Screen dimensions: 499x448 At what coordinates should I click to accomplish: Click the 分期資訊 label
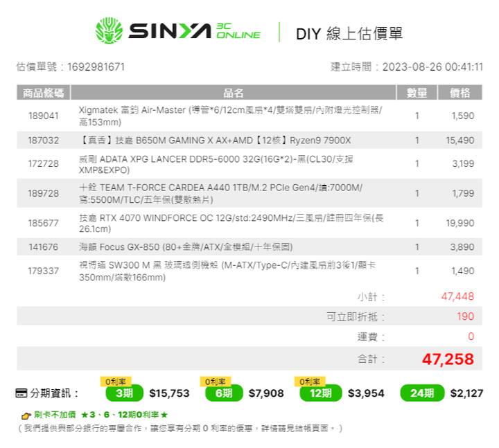(x=54, y=393)
